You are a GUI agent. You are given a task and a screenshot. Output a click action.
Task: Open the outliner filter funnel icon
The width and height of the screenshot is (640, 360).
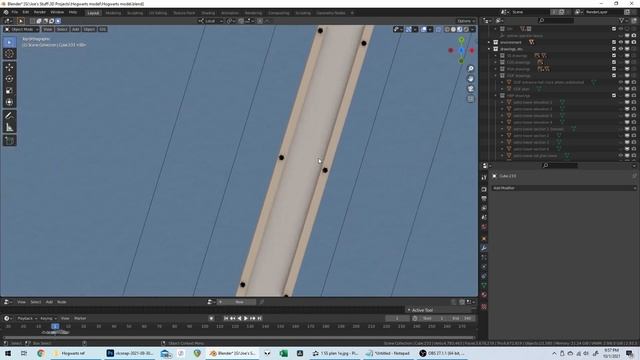click(x=622, y=20)
